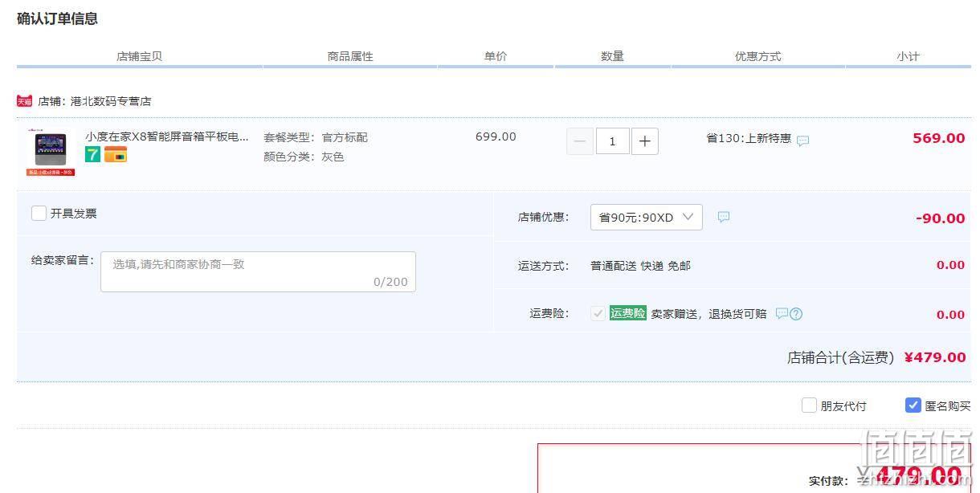The height and width of the screenshot is (493, 980).
Task: Click the orange credit card icon under product title
Action: [116, 154]
